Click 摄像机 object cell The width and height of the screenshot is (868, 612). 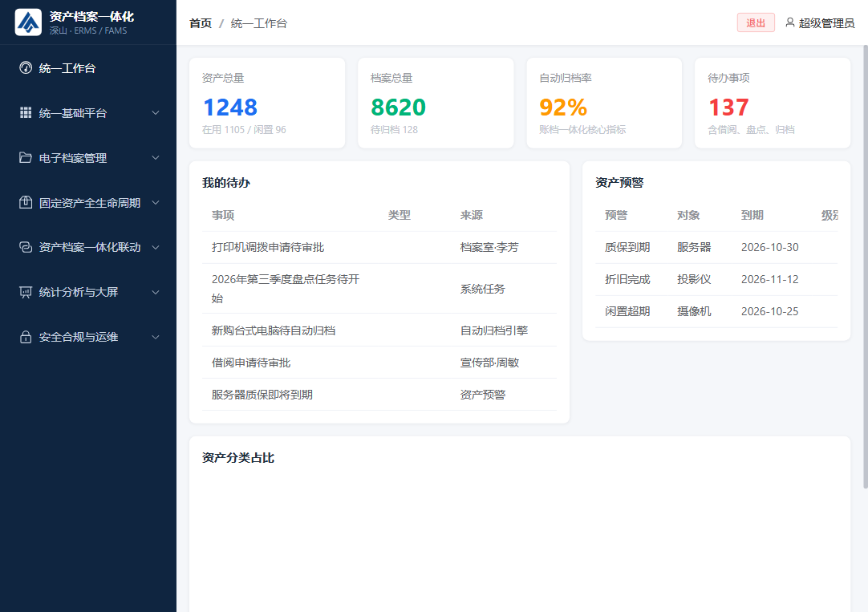(694, 311)
